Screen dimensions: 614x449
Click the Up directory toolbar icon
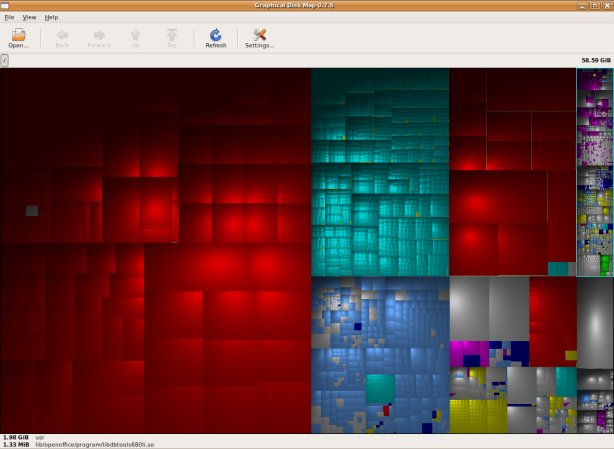[x=135, y=36]
